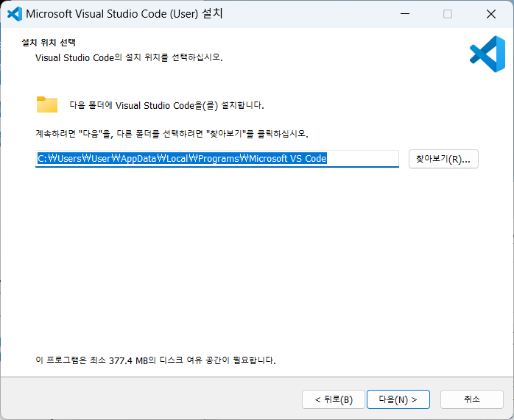Click the install path input field
514x420 pixels.
(x=217, y=159)
